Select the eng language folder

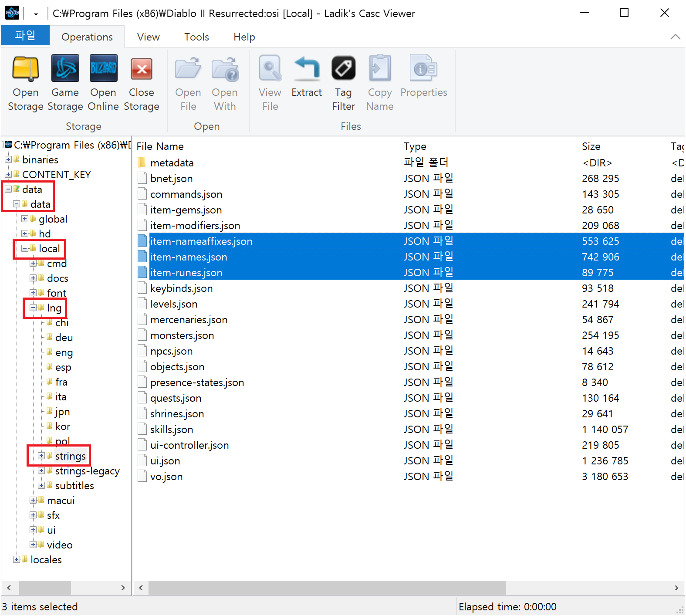click(64, 352)
